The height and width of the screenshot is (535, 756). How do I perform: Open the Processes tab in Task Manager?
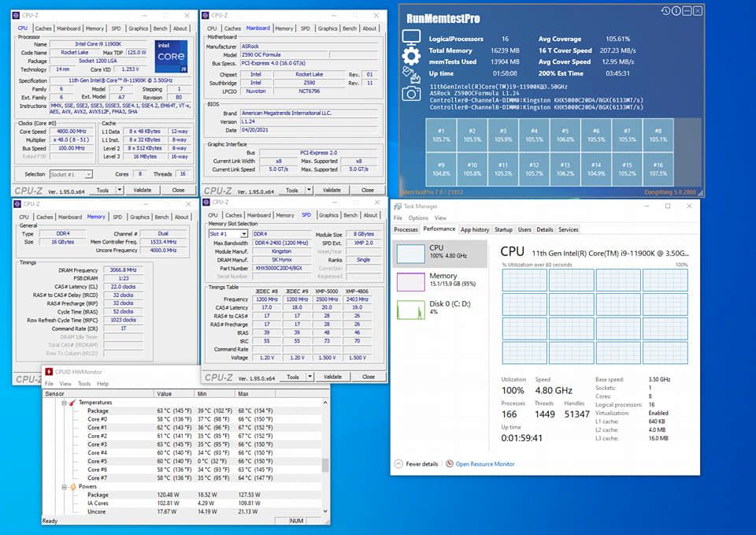406,229
